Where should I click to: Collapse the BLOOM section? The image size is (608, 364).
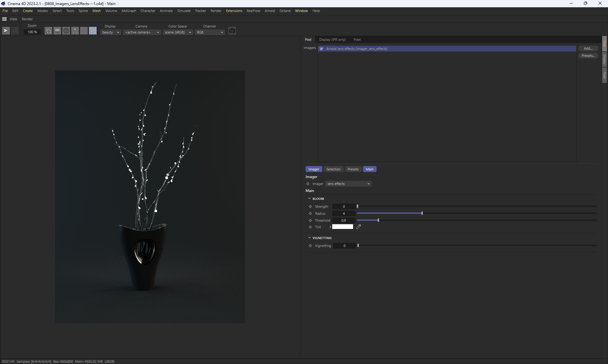coord(309,199)
